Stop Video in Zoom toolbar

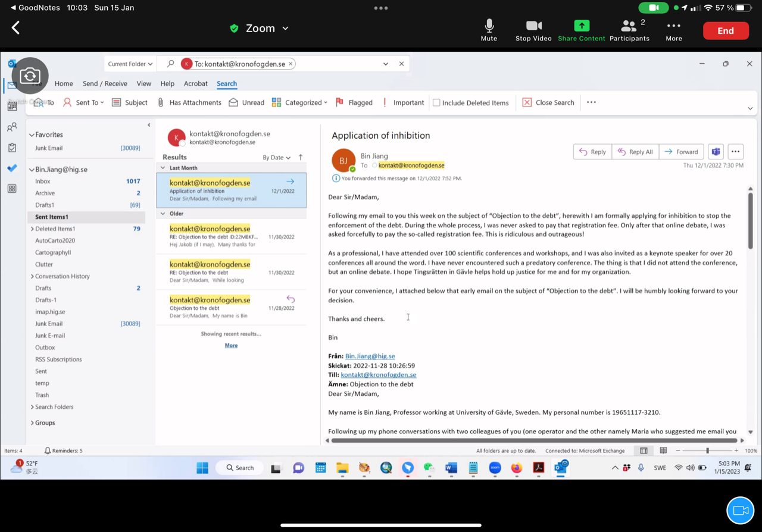coord(533,30)
